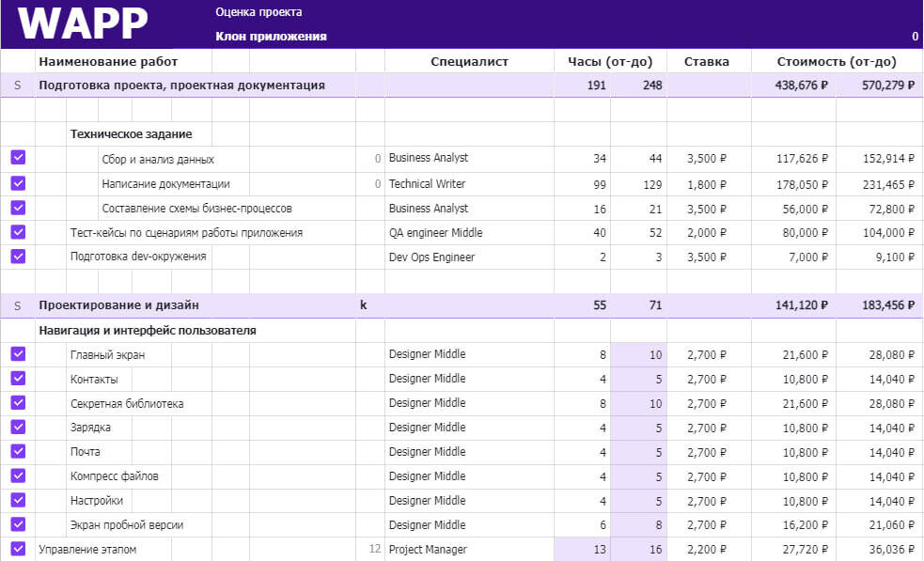The width and height of the screenshot is (924, 561).
Task: Uncheck the Сбор и анализ данных checkbox
Action: [18, 157]
